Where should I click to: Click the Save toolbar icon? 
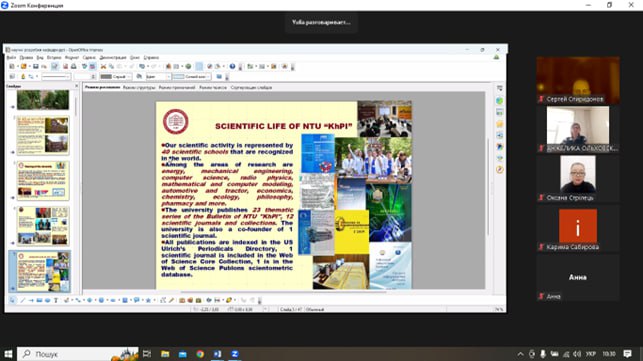coord(36,66)
